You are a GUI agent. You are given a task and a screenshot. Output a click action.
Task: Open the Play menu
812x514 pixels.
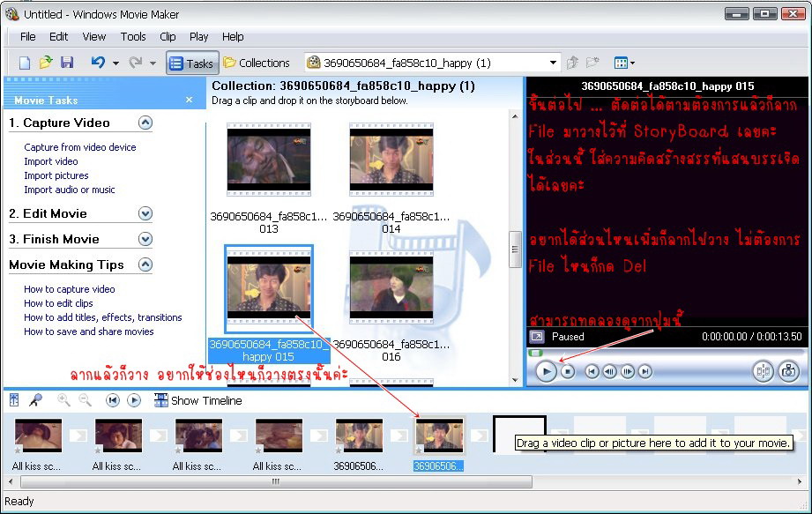[199, 37]
